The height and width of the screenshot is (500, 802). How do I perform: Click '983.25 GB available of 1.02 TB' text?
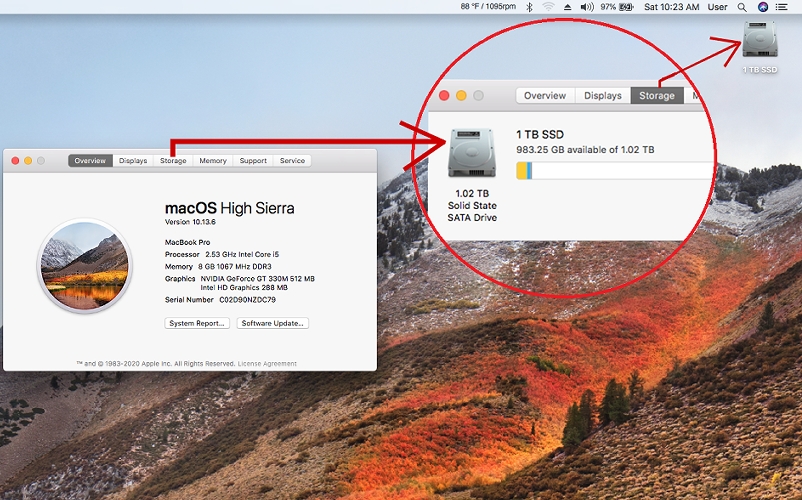coord(585,150)
